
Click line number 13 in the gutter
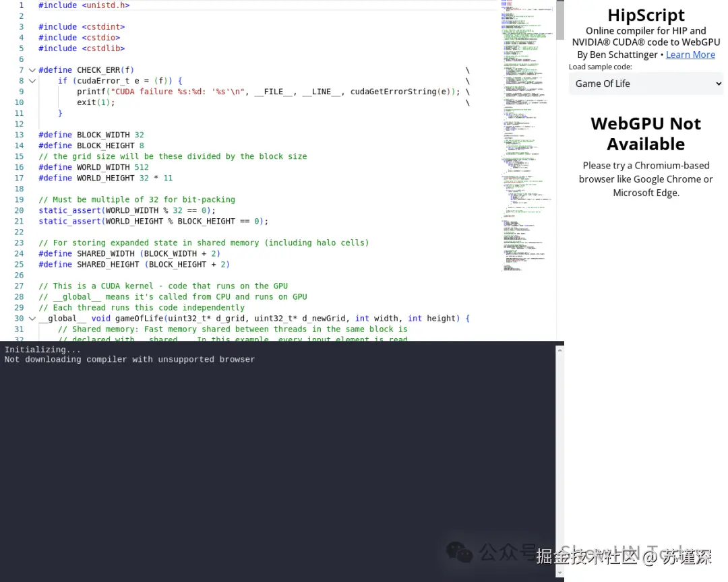pos(19,135)
